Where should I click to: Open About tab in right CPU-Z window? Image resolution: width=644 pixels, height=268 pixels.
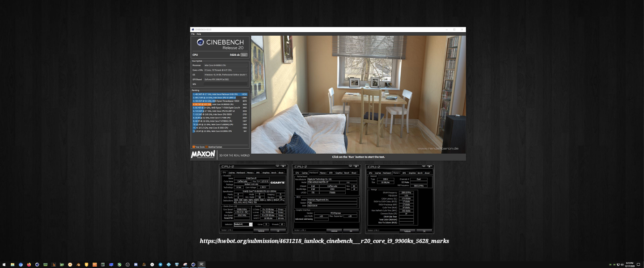point(427,173)
